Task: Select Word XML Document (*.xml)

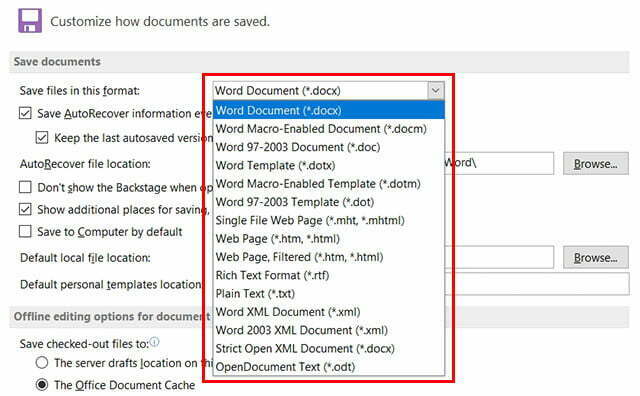Action: (329, 312)
